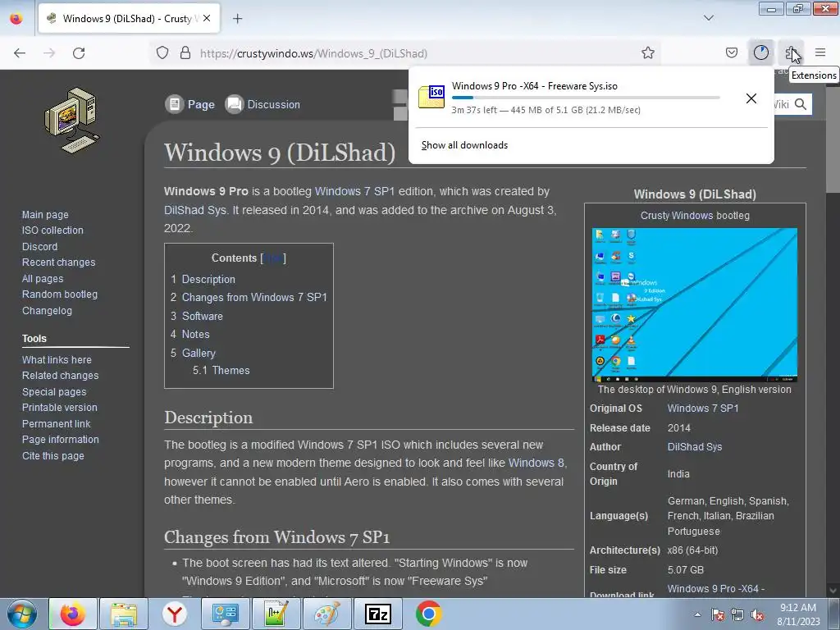Viewport: 840px width, 630px height.
Task: Click Firefox icon in taskbar
Action: (x=72, y=614)
